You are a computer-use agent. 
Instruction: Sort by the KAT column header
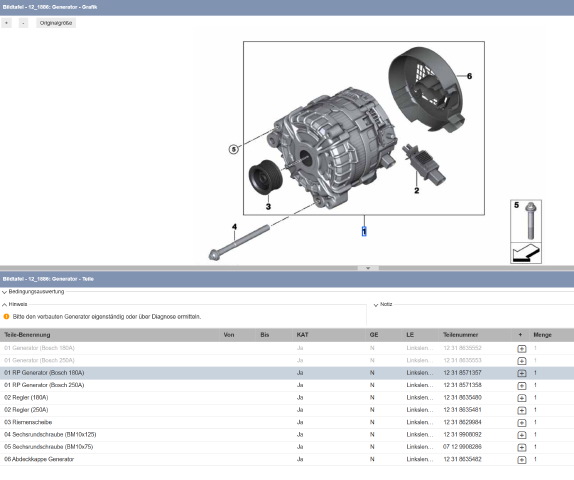point(302,335)
